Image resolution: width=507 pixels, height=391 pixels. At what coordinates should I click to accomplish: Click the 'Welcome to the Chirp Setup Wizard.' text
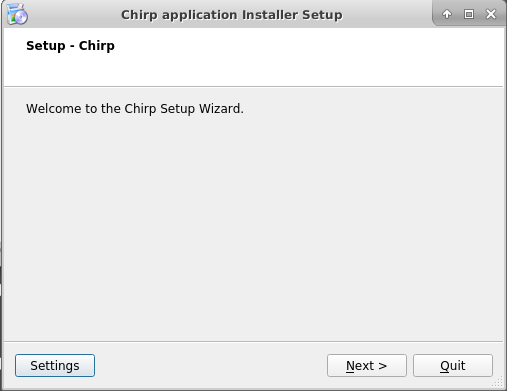[135, 109]
